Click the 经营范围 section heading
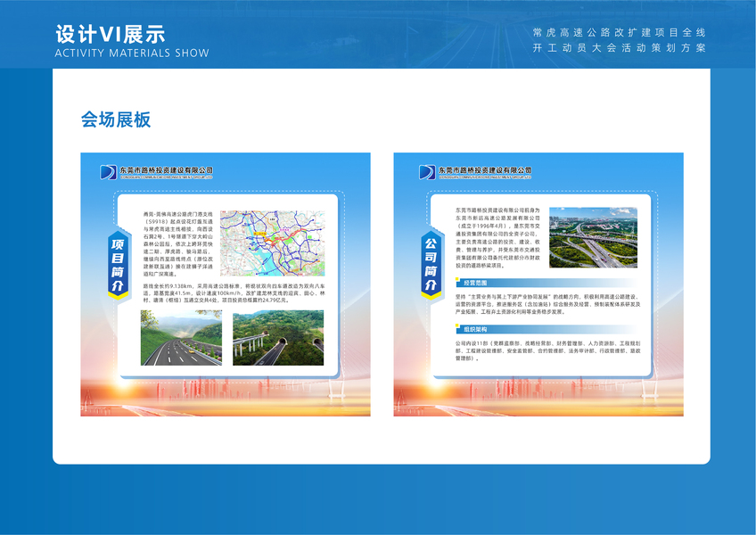The image size is (756, 535). coord(475,283)
